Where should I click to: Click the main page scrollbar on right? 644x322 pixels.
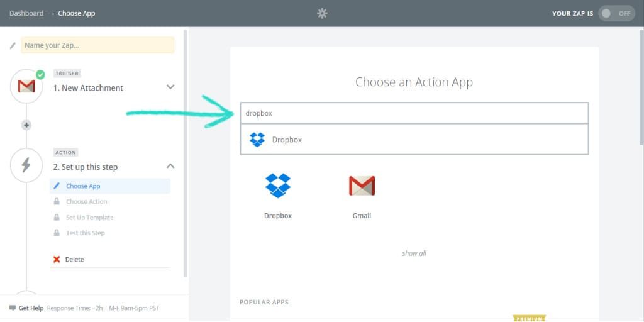coord(641,87)
